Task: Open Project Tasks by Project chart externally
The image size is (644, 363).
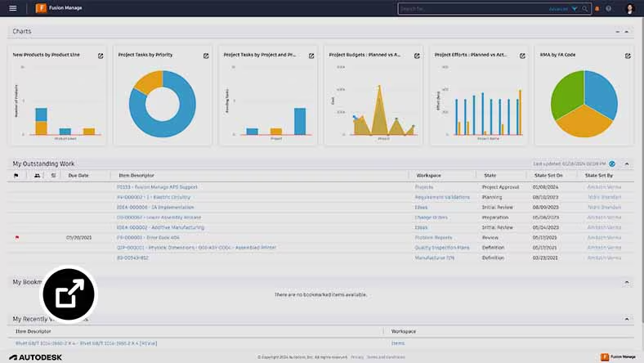Action: pos(311,56)
